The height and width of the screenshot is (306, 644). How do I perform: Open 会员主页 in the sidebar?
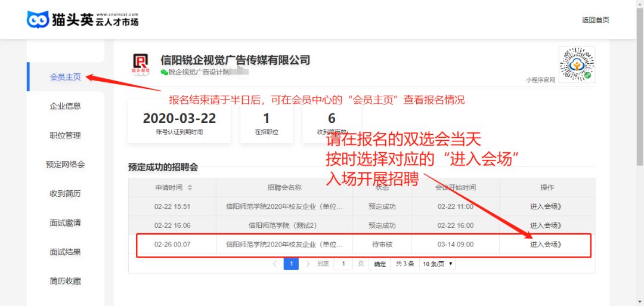click(x=65, y=77)
